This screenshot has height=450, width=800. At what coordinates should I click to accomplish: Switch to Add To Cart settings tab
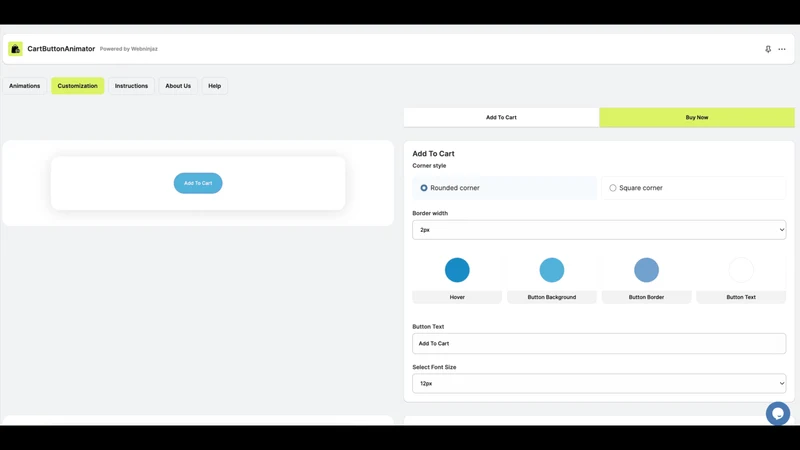pos(501,117)
